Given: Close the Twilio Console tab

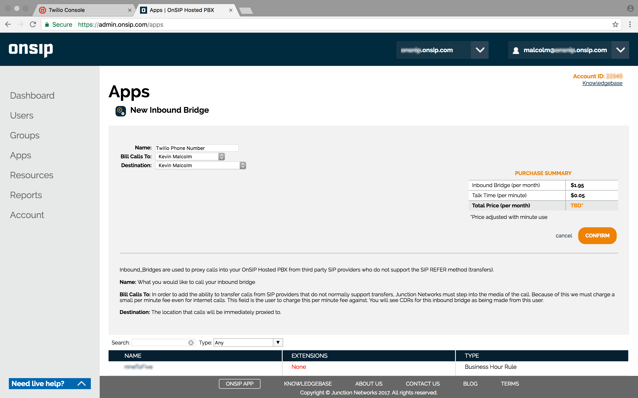Looking at the screenshot, I should click(129, 10).
